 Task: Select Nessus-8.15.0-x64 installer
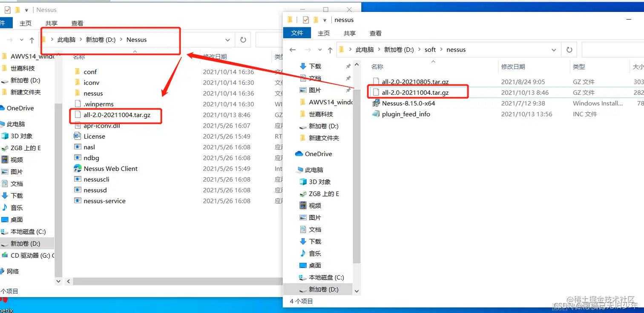coord(408,103)
